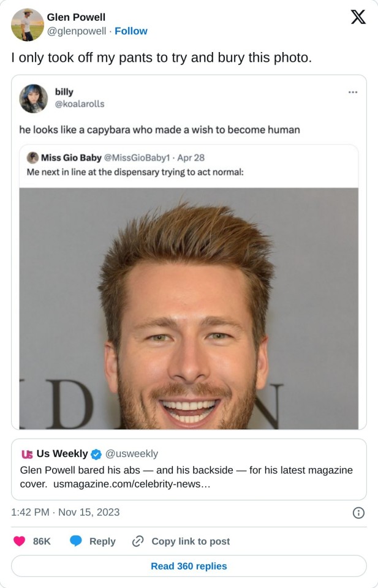The height and width of the screenshot is (588, 378).
Task: Click the Miss Gio Baby username
Action: [x=71, y=158]
